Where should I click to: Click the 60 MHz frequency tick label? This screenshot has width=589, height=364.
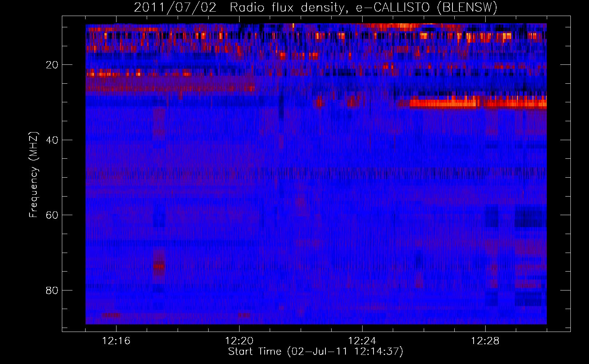click(52, 215)
